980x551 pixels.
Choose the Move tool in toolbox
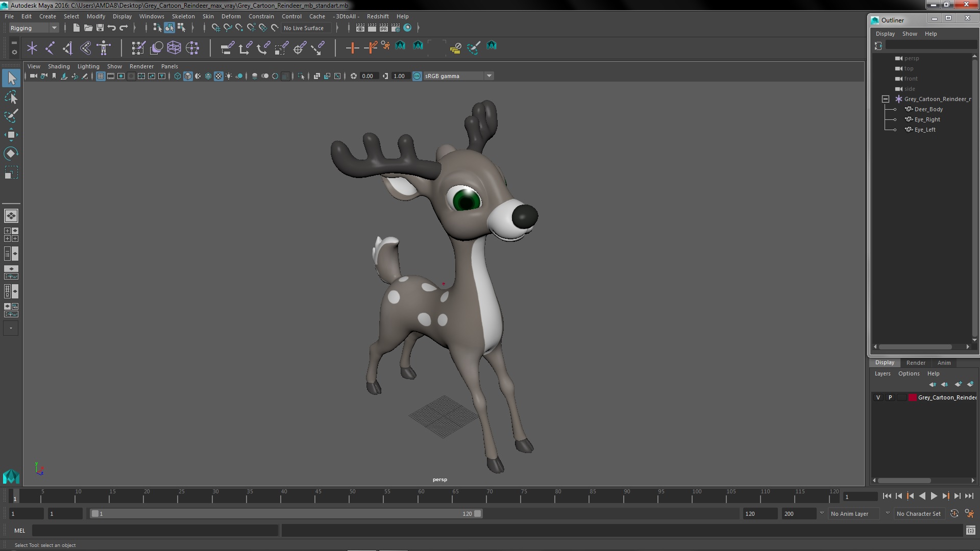click(x=11, y=135)
